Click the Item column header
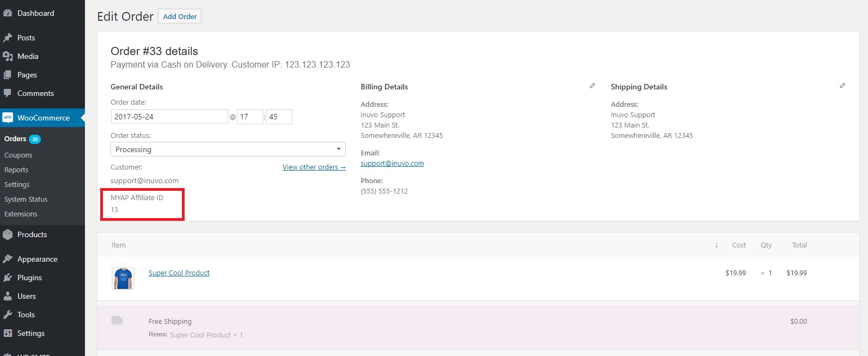Viewport: 868px width, 356px height. click(x=119, y=245)
